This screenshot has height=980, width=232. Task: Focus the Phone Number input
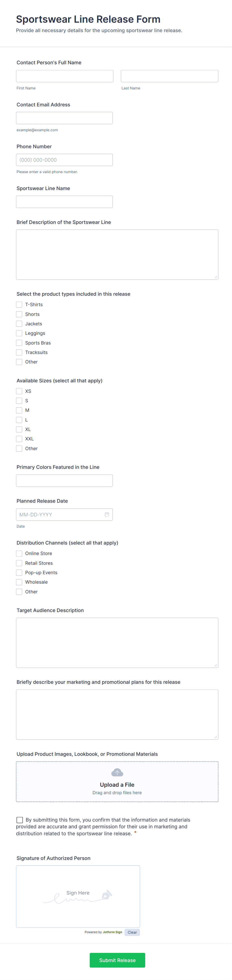[64, 160]
